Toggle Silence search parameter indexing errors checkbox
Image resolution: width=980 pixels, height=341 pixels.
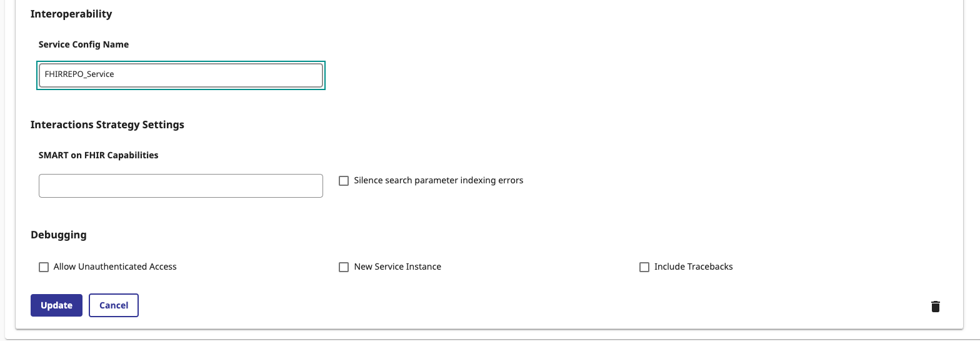tap(344, 181)
